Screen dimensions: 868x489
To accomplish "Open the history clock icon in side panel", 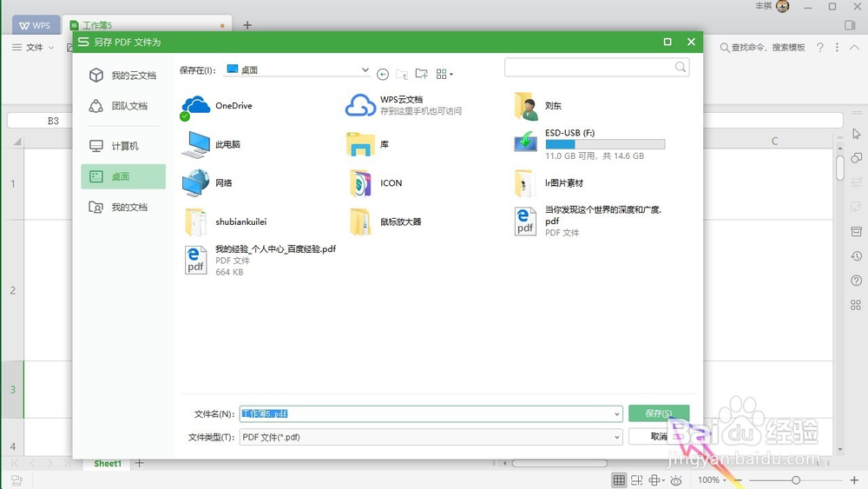I will click(857, 256).
